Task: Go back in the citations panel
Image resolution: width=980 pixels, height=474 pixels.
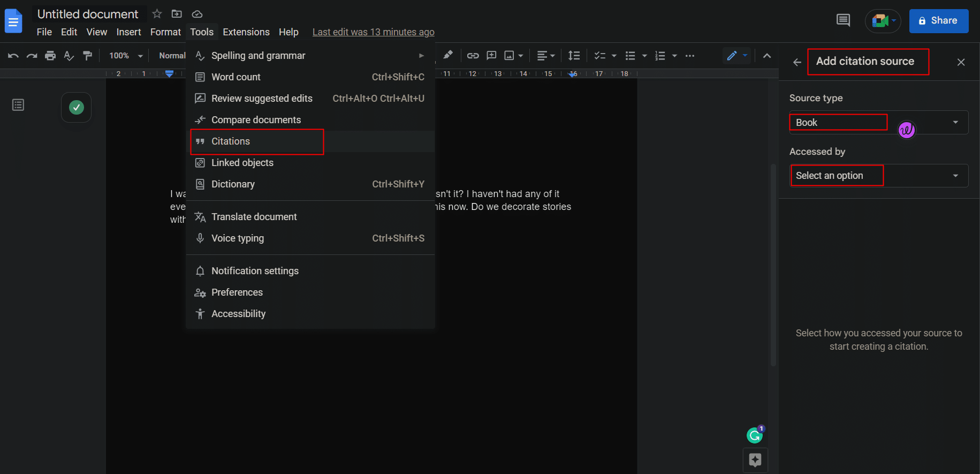Action: (x=797, y=62)
